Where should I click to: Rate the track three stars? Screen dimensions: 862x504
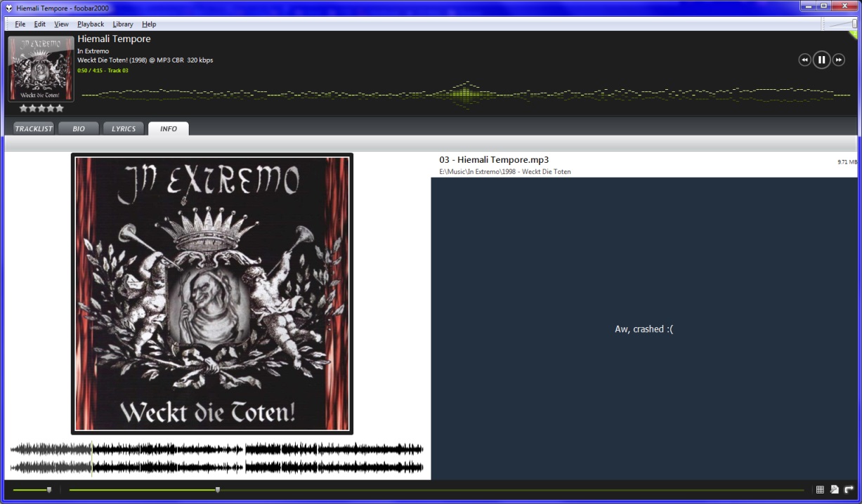point(41,108)
